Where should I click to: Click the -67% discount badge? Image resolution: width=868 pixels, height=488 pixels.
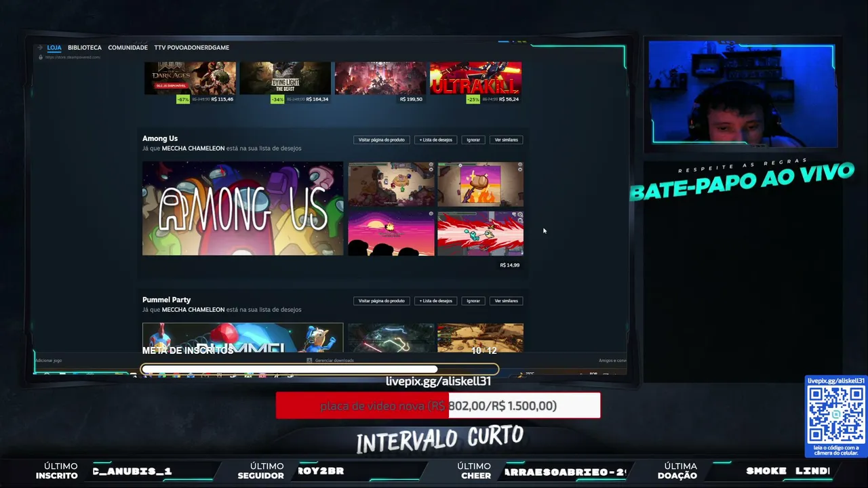tap(183, 99)
